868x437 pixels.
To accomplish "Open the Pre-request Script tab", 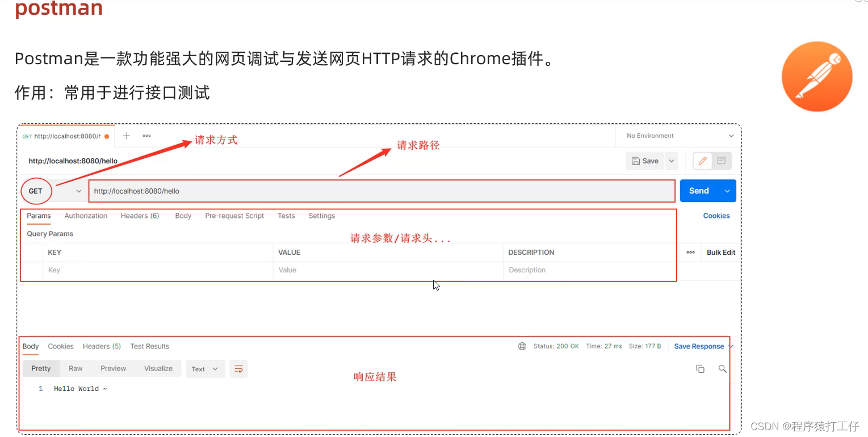I will [234, 216].
